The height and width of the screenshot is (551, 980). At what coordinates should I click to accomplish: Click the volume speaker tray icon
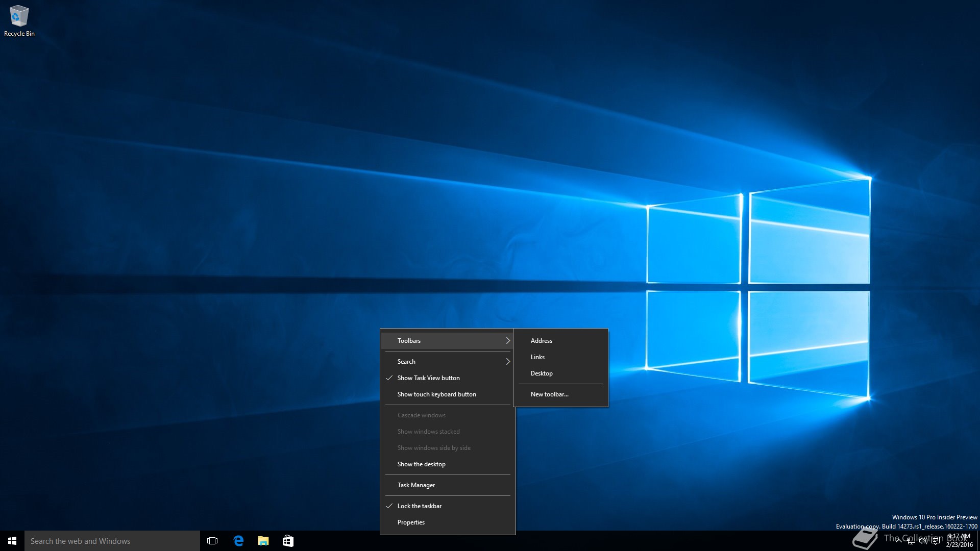[x=923, y=541]
